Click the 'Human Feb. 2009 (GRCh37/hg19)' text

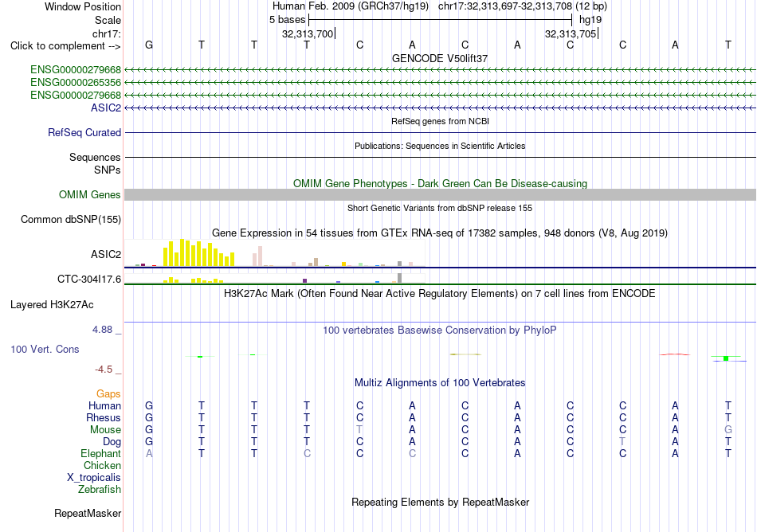pos(351,6)
